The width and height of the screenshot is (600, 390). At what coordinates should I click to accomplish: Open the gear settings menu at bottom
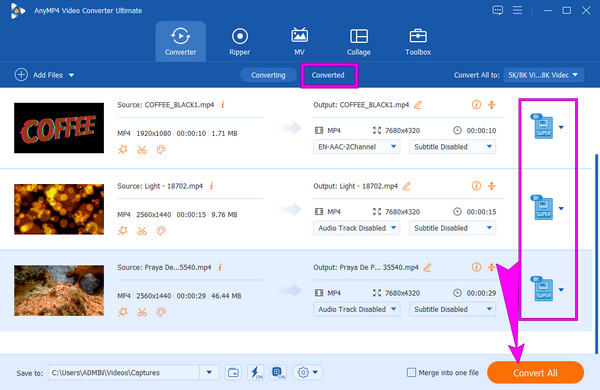[x=308, y=372]
